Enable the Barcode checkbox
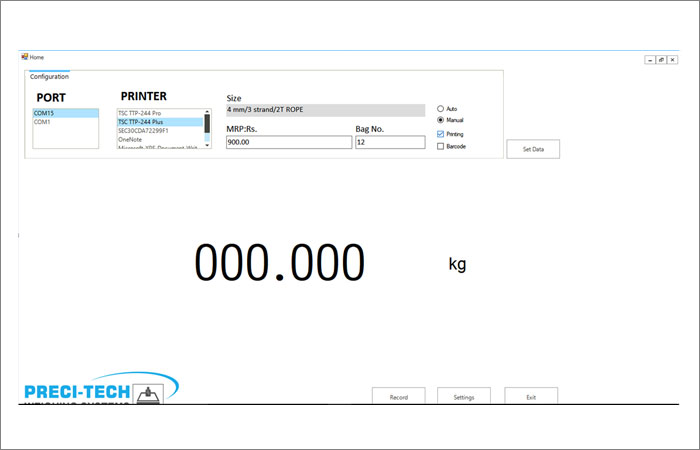This screenshot has width=700, height=450. [x=441, y=146]
